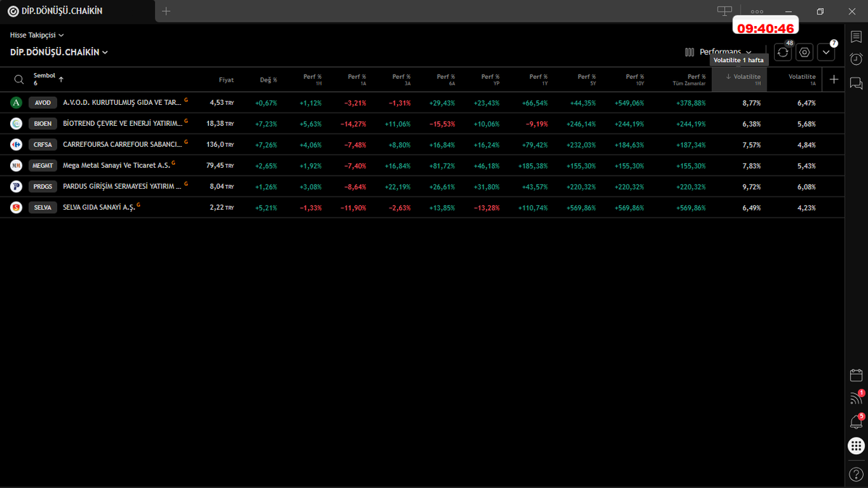Image resolution: width=868 pixels, height=488 pixels.
Task: Click the +7,23% change cell for BIOEN
Action: [x=266, y=124]
